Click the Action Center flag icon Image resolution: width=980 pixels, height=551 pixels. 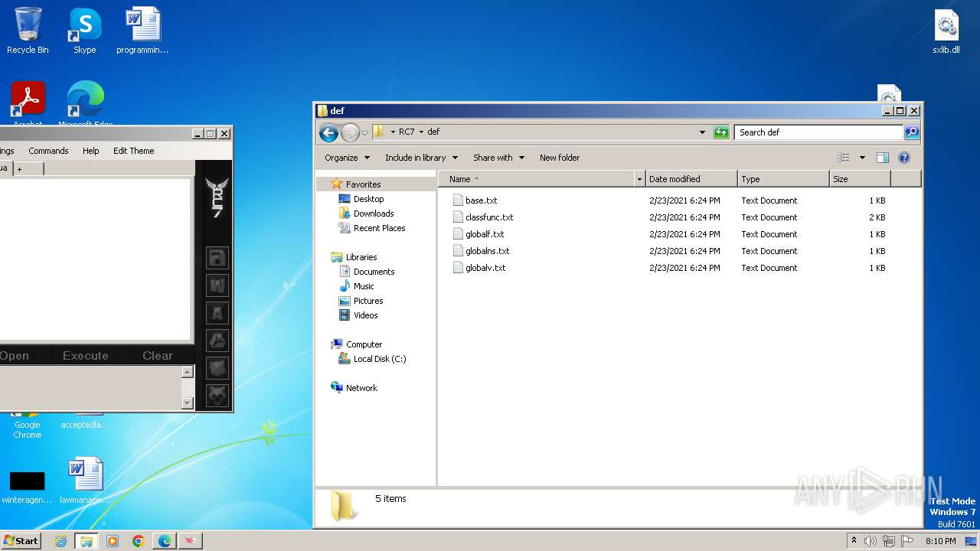(907, 541)
